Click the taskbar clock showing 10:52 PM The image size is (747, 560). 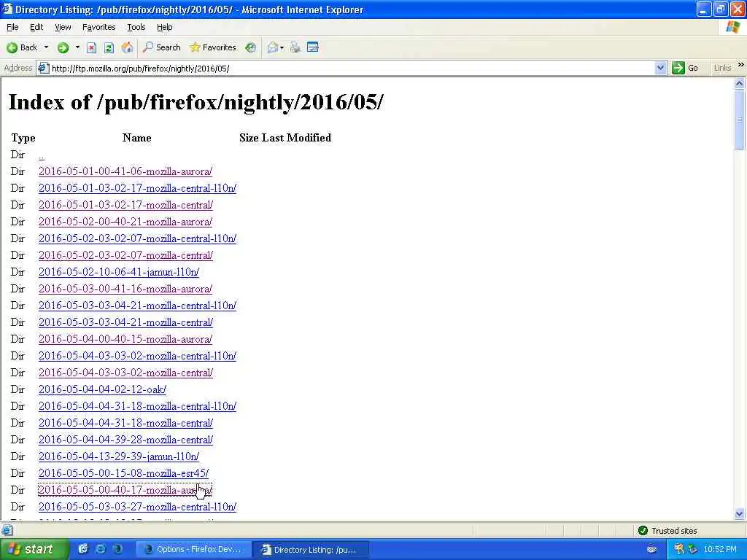click(x=720, y=549)
